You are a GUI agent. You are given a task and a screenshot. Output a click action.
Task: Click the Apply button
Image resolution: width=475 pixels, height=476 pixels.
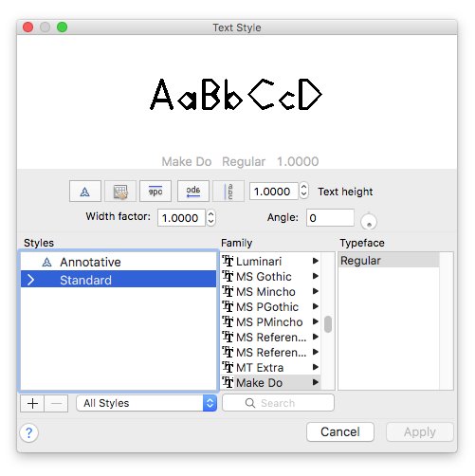point(420,432)
